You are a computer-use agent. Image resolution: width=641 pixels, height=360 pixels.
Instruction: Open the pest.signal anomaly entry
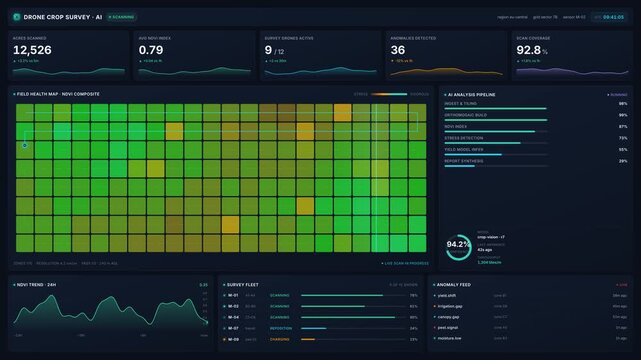click(530, 327)
